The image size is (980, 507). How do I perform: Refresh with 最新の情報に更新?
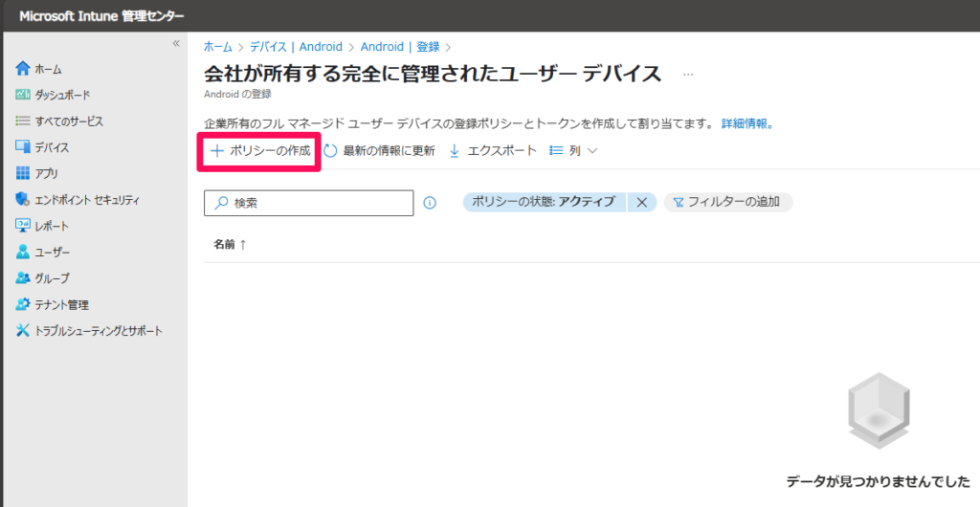(379, 150)
